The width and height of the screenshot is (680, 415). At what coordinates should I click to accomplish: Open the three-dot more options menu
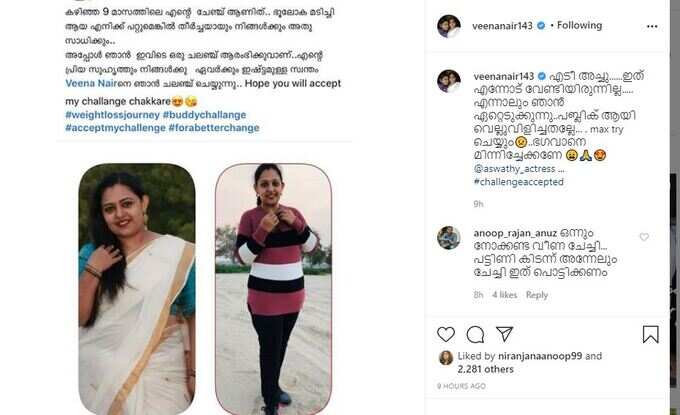pyautogui.click(x=652, y=26)
